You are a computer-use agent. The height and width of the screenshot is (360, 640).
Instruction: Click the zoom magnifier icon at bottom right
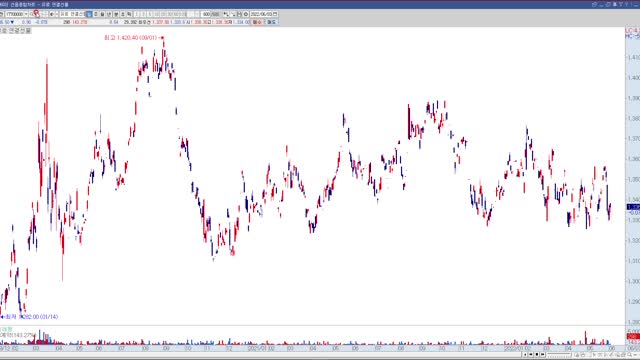coord(630,354)
